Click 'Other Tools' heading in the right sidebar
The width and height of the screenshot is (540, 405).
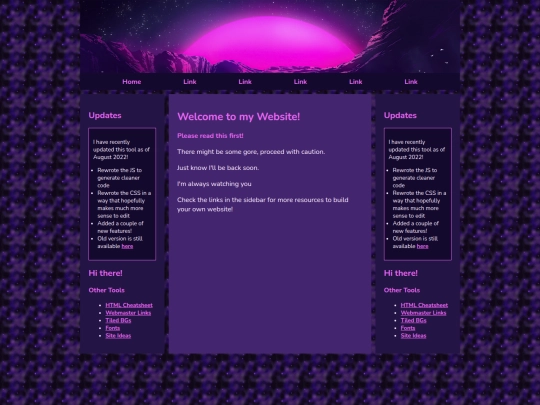pos(402,290)
